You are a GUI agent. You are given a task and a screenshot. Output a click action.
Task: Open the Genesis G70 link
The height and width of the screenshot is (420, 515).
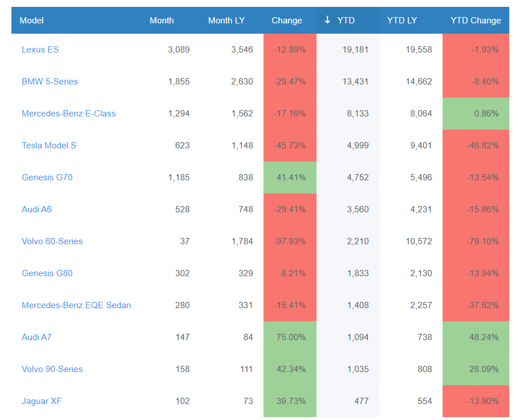[x=47, y=177]
